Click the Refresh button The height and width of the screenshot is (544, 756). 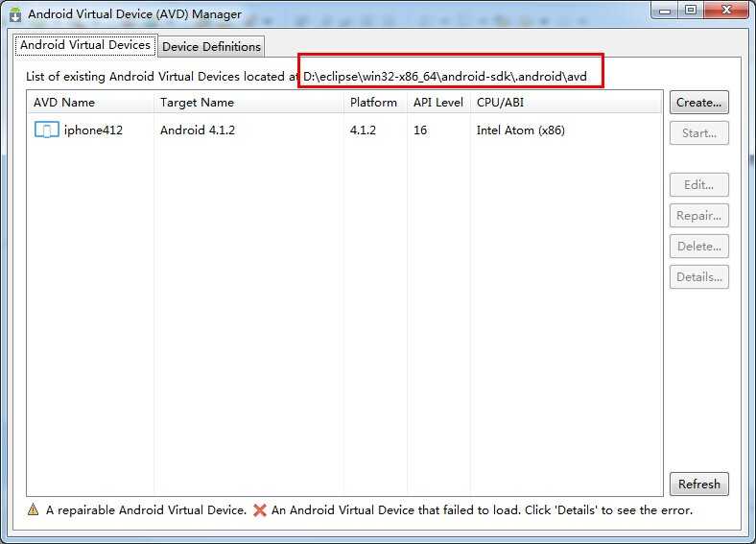698,484
